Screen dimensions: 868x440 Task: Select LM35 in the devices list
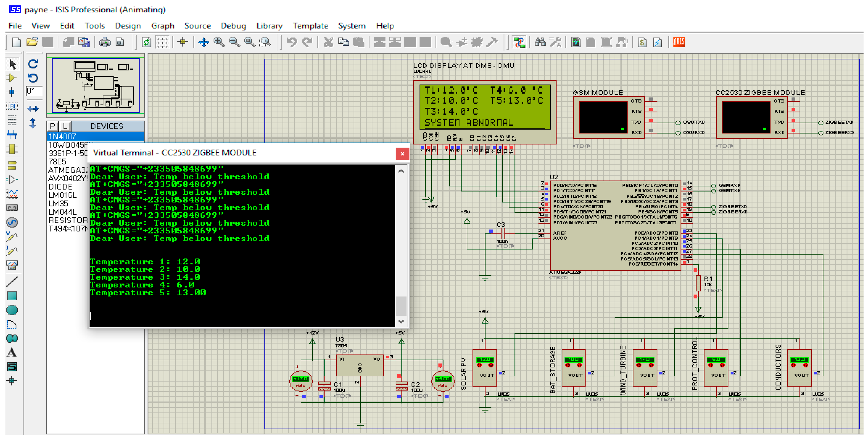[x=58, y=204]
